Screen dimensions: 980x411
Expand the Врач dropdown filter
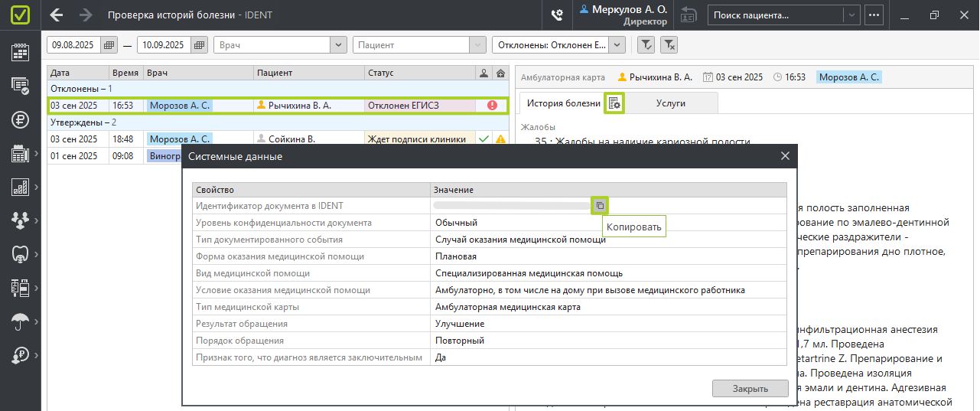339,45
